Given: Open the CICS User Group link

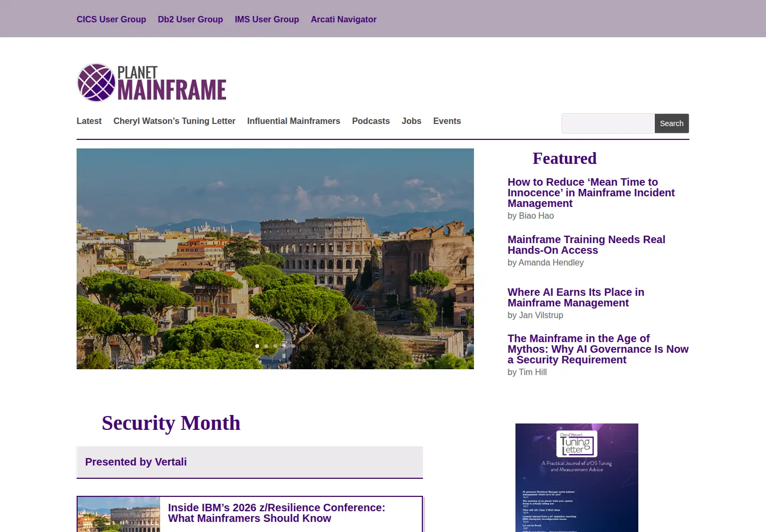Looking at the screenshot, I should [x=111, y=19].
